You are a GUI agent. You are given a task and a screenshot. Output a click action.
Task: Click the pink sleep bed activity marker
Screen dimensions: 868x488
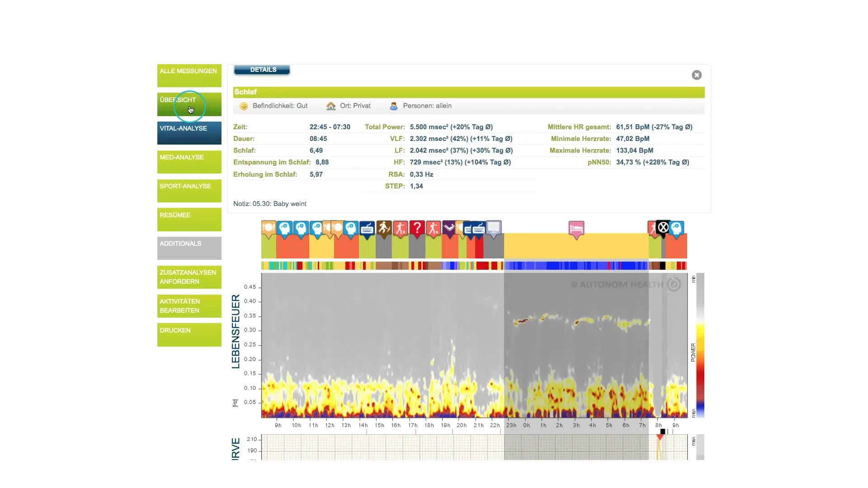coord(576,229)
